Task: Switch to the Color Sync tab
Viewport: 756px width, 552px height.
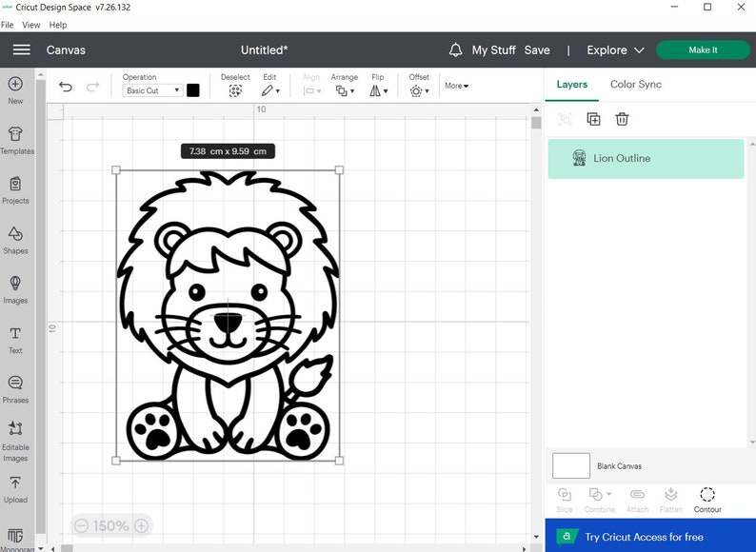Action: (x=635, y=85)
